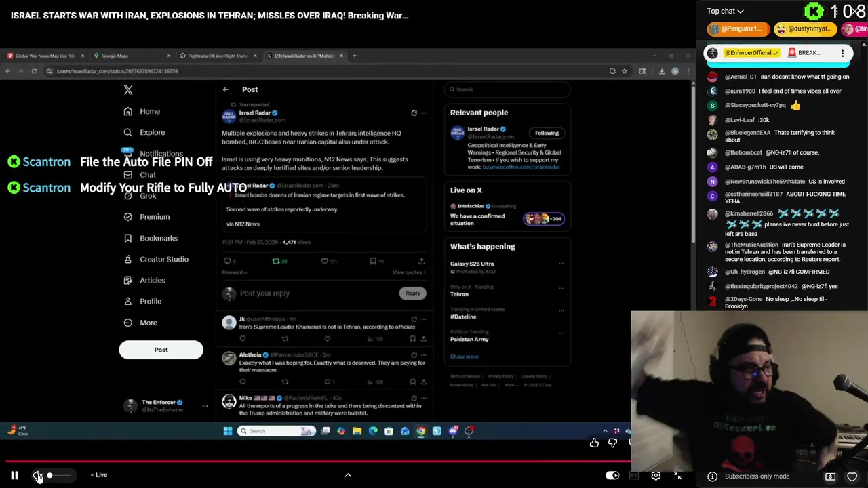Click the white Post button in X sidebar
868x488 pixels.
coord(161,350)
